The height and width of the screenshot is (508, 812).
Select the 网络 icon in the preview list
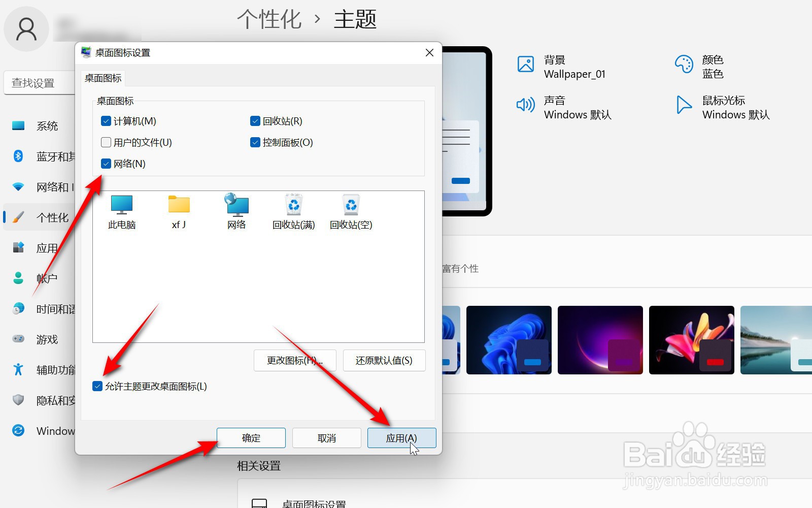click(236, 212)
